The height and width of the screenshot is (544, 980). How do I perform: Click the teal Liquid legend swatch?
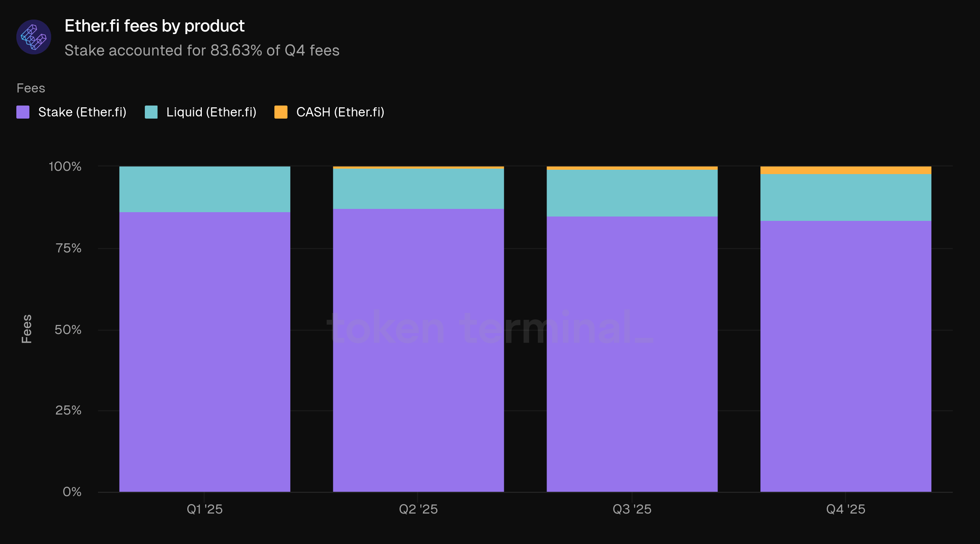point(151,112)
